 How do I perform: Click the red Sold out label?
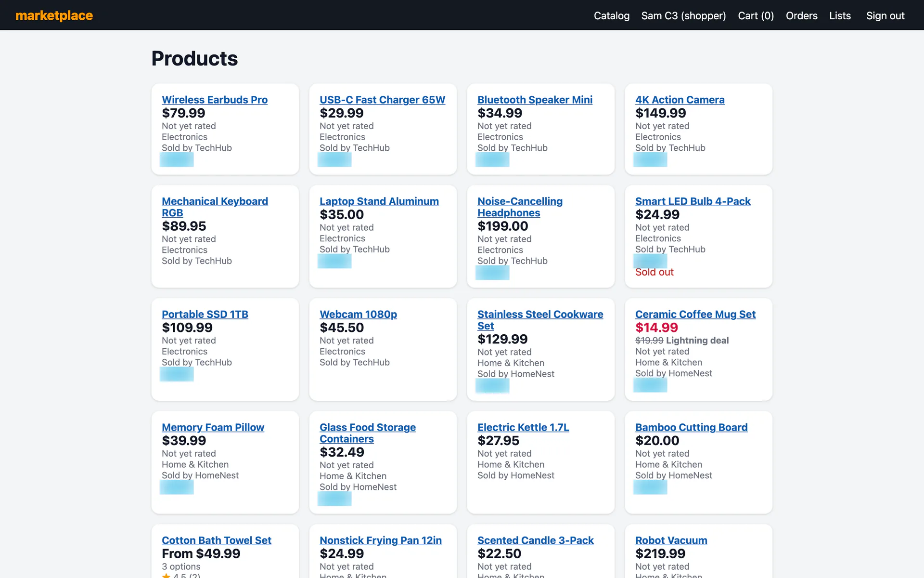tap(654, 272)
